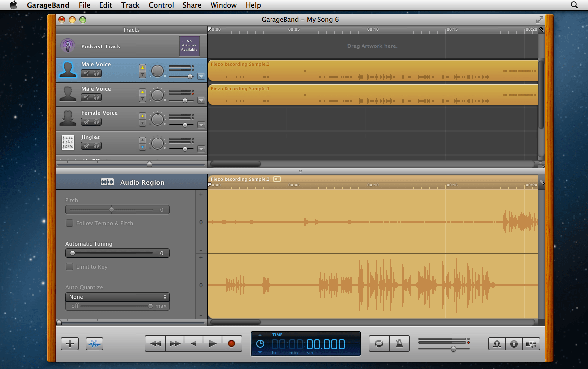Viewport: 588px width, 369px height.
Task: Enable the Follow Tempo & Pitch checkbox
Action: tap(69, 223)
